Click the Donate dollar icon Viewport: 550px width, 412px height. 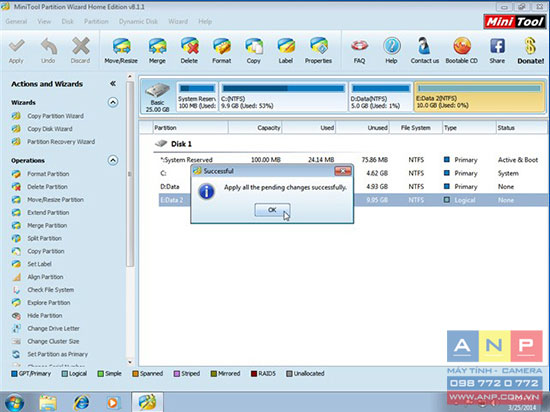tap(531, 51)
